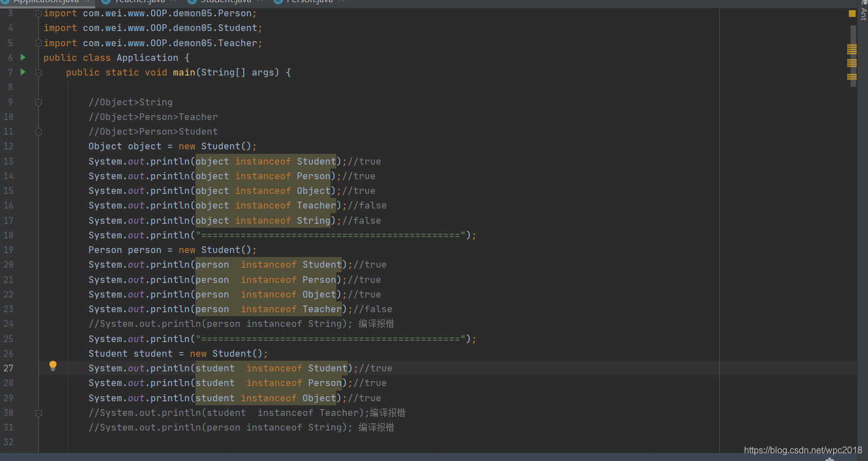Toggle fold marker at line 30 comment
868x461 pixels.
click(x=38, y=413)
